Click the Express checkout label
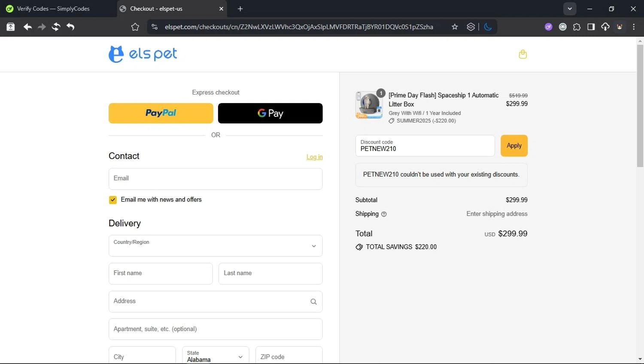The image size is (644, 364). pos(216,92)
